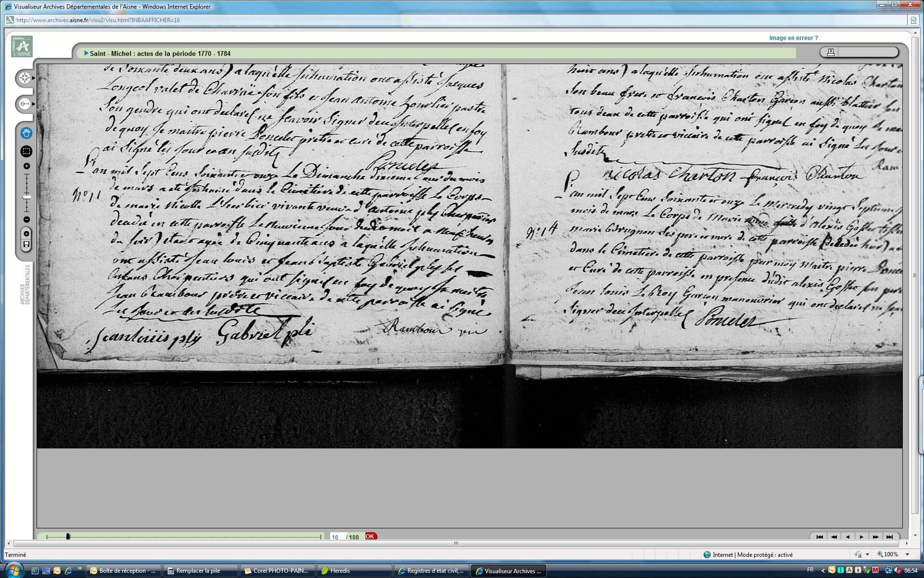Jump to the first page
The height and width of the screenshot is (578, 924).
pos(820,537)
